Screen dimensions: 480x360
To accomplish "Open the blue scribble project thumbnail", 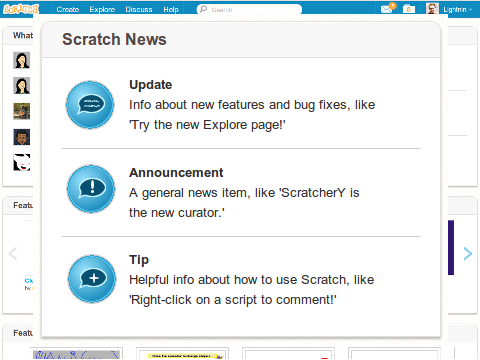I will pyautogui.click(x=76, y=354).
